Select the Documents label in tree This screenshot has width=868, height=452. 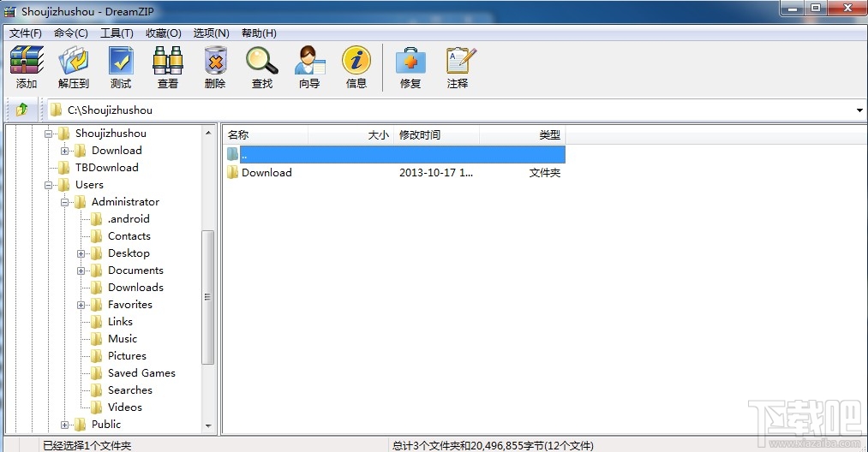pyautogui.click(x=135, y=271)
